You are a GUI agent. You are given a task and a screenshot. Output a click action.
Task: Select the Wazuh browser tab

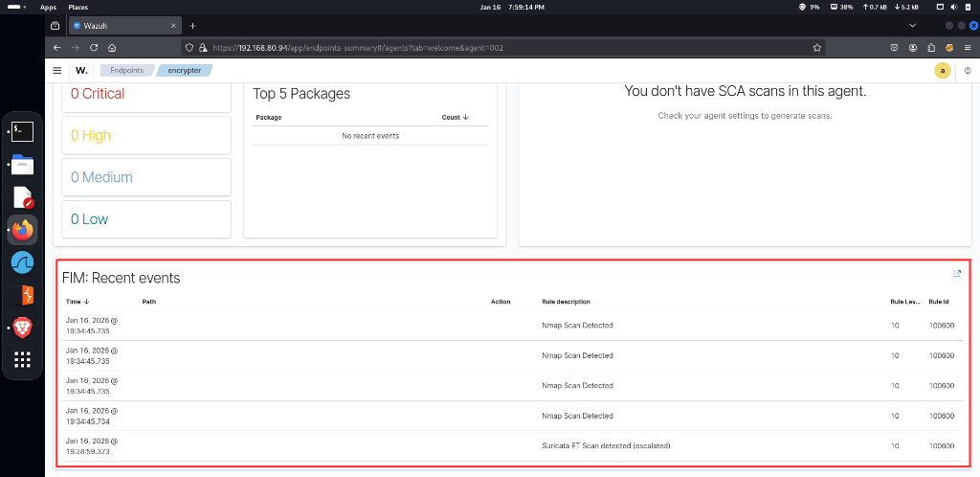tap(123, 26)
